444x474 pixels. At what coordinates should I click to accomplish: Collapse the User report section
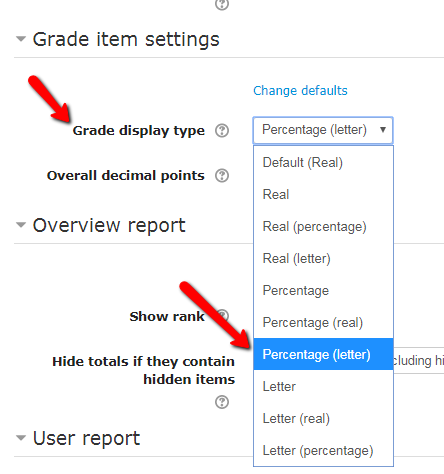point(21,438)
